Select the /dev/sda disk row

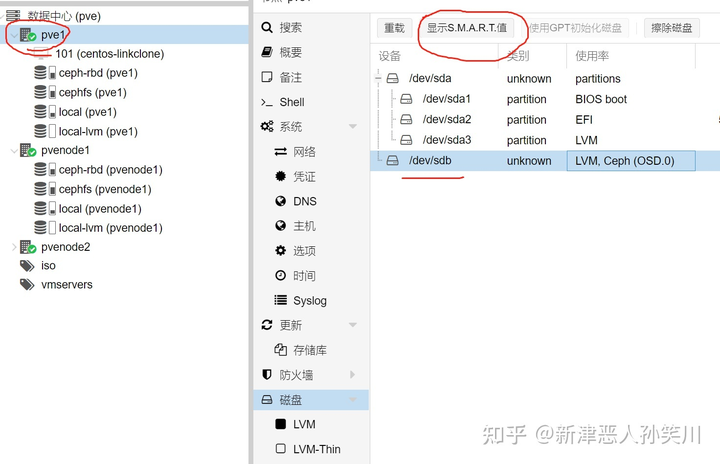[545, 79]
